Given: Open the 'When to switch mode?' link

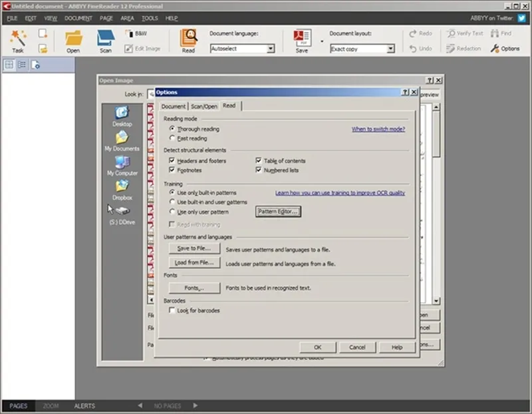Looking at the screenshot, I should click(378, 129).
